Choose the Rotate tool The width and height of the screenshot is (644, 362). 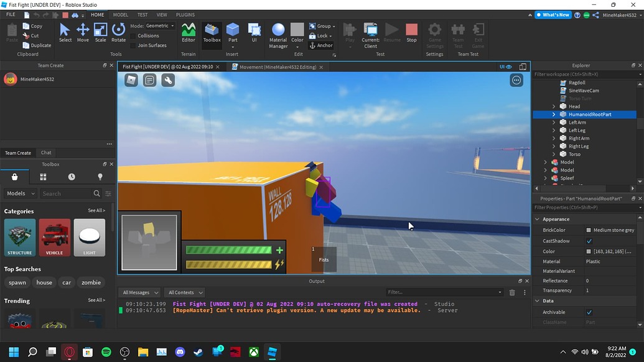pyautogui.click(x=118, y=32)
